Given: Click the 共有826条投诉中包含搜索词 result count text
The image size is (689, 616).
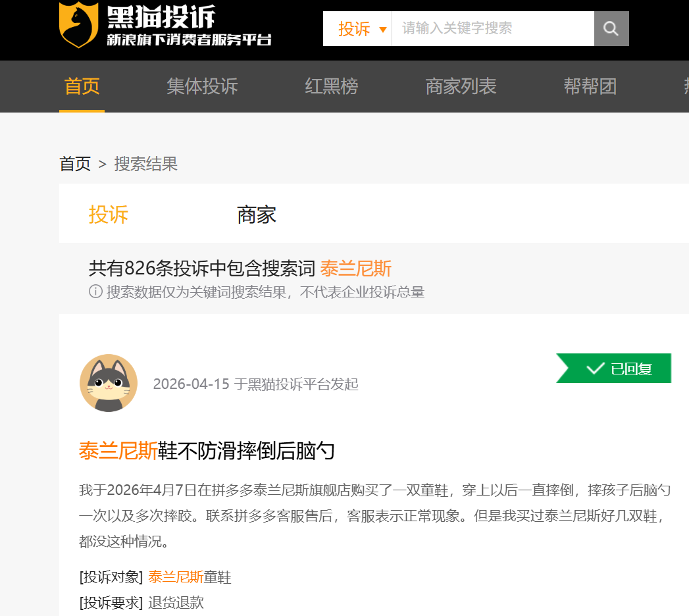Looking at the screenshot, I should tap(201, 269).
